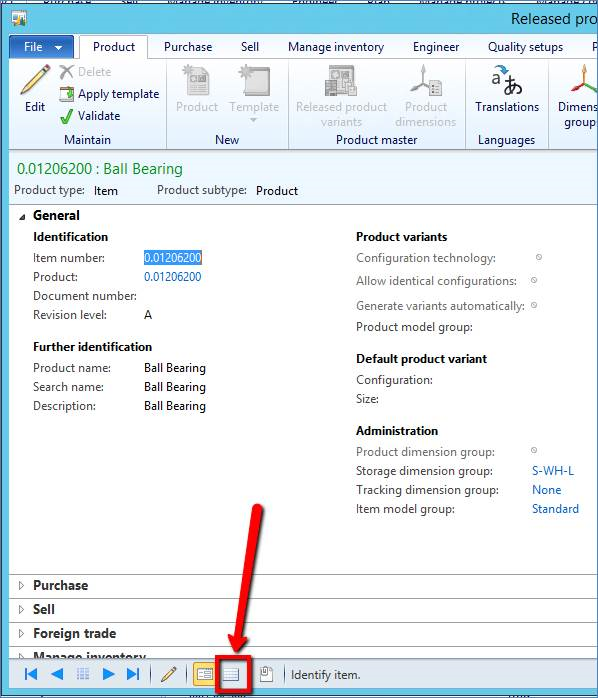Open the S-WH-L storage dimension group link
Image resolution: width=598 pixels, height=698 pixels.
click(553, 471)
